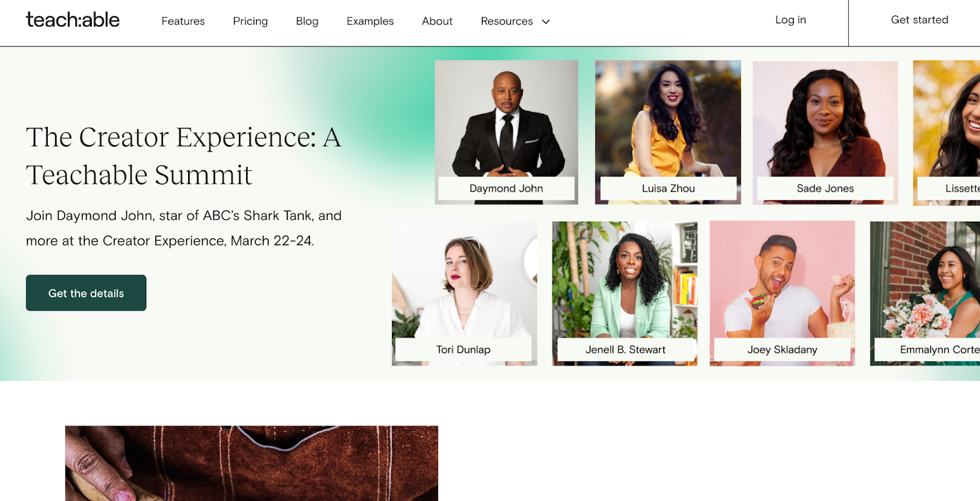The height and width of the screenshot is (501, 980).
Task: Expand the Resources dropdown chevron
Action: [546, 21]
